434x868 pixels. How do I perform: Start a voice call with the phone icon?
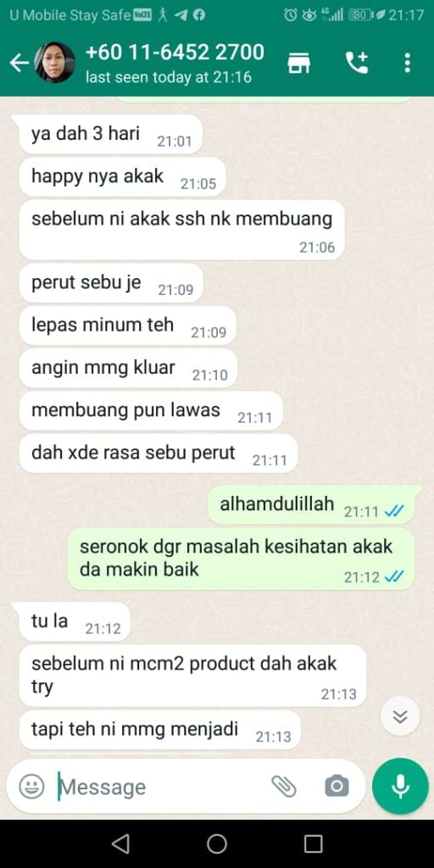point(357,63)
